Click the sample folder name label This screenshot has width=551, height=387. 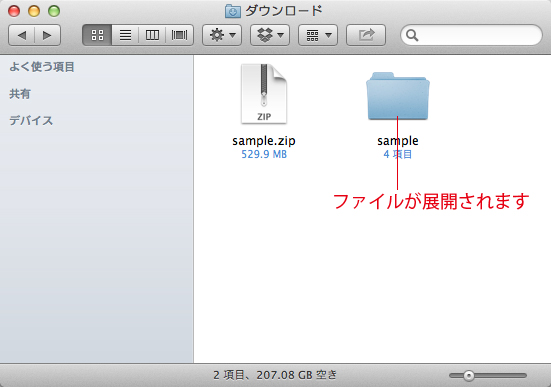[398, 141]
